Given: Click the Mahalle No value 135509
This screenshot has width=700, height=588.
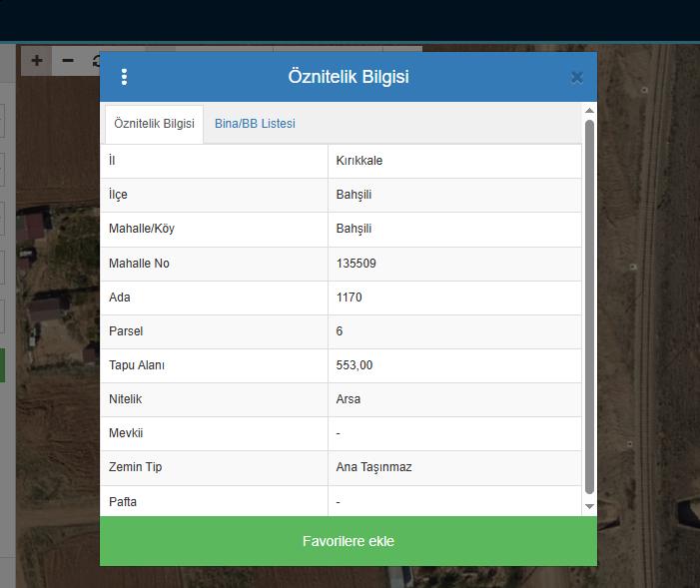Looking at the screenshot, I should coord(356,264).
